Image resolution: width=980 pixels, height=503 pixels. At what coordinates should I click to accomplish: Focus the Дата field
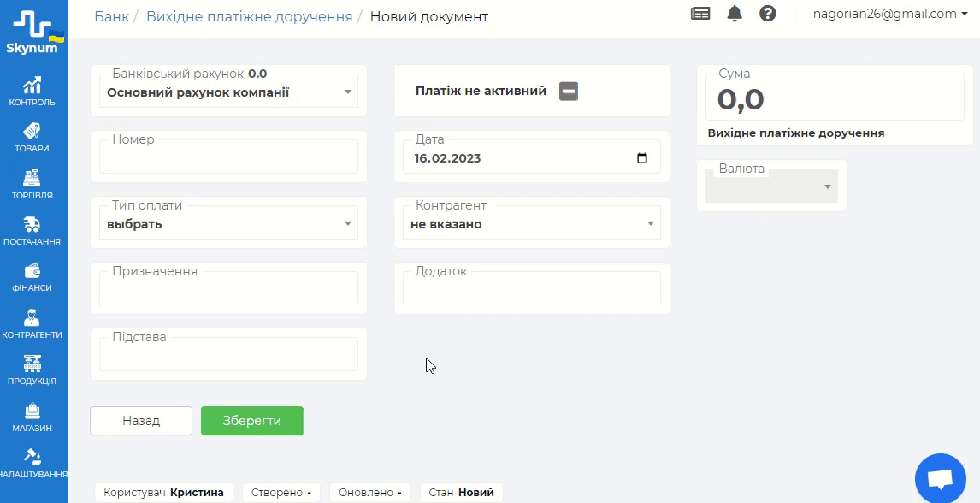click(532, 158)
